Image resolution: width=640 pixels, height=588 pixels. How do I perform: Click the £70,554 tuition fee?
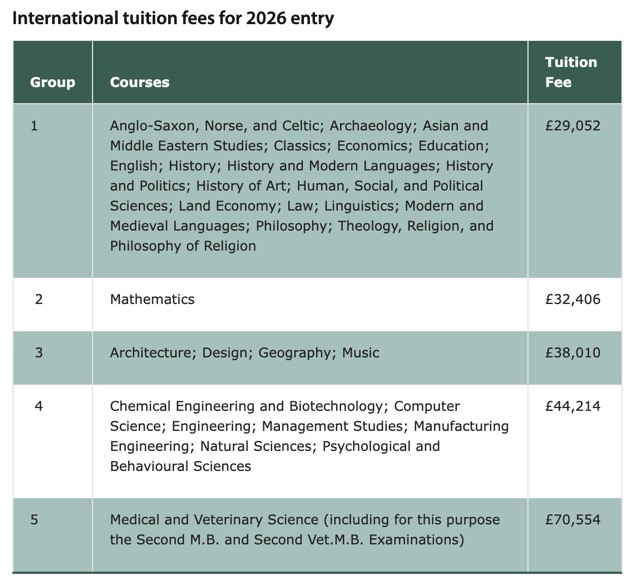tap(573, 520)
